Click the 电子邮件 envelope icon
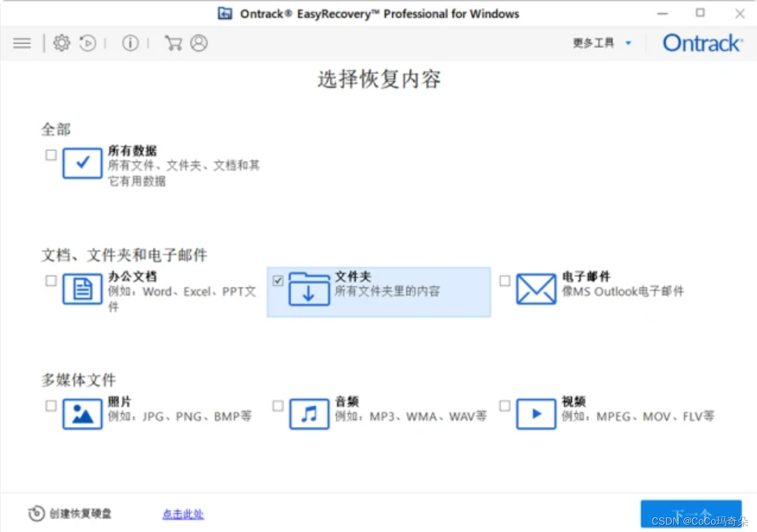 [536, 289]
